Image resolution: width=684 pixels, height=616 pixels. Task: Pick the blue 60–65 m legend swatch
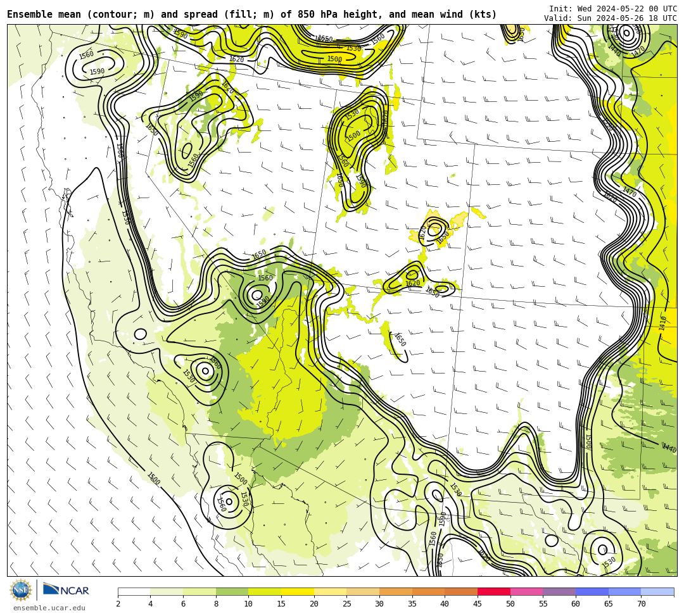click(x=592, y=591)
